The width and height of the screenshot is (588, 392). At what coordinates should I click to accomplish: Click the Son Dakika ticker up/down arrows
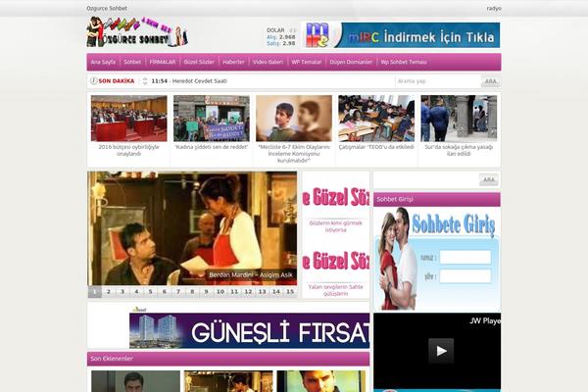(x=145, y=81)
